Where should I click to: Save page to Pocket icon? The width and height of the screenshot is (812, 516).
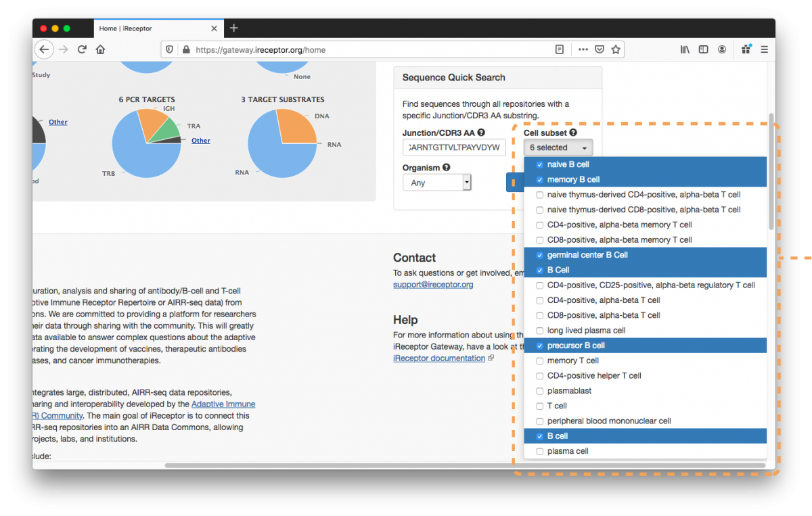pos(600,49)
